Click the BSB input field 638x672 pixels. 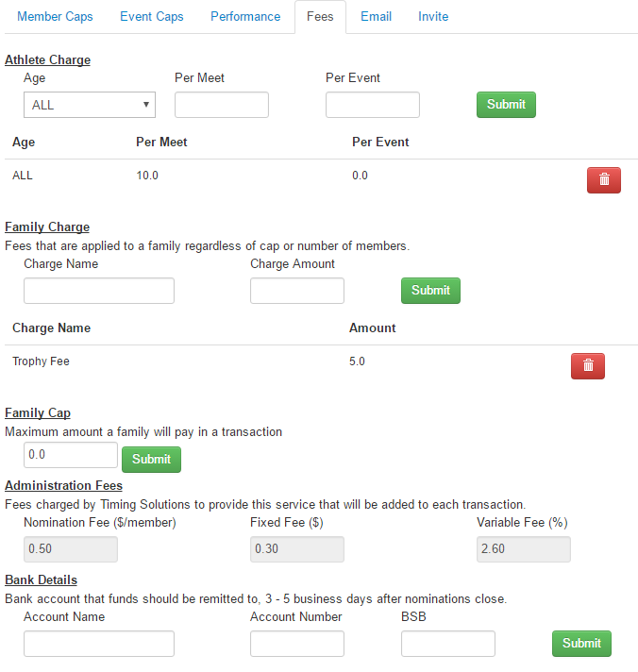448,644
